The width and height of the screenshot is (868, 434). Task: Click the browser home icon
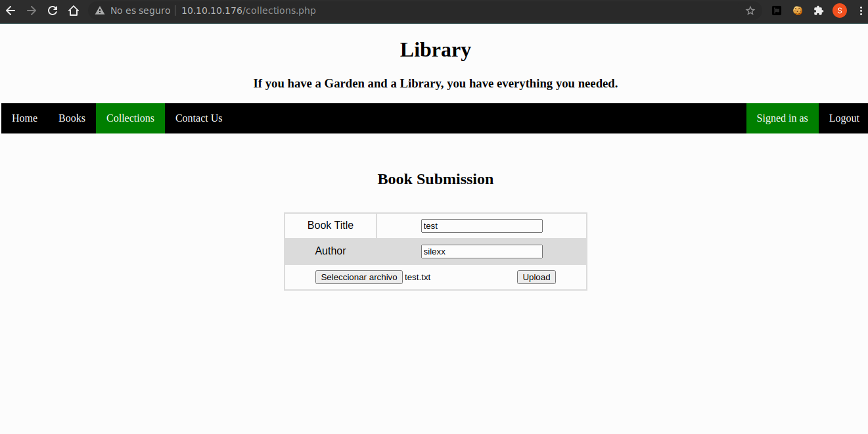(74, 11)
